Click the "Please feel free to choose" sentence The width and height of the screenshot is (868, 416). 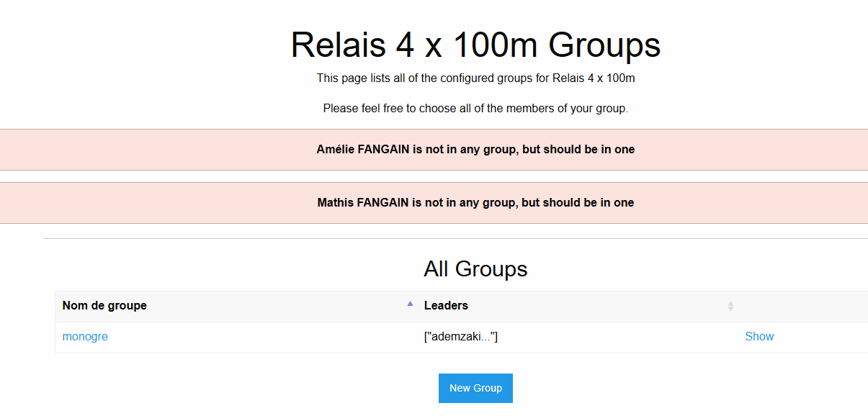click(475, 109)
